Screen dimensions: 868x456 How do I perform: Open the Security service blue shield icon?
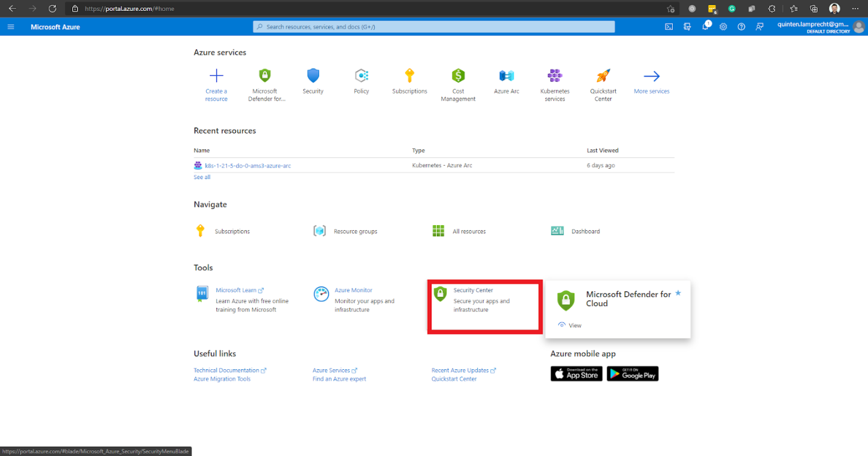(x=313, y=76)
